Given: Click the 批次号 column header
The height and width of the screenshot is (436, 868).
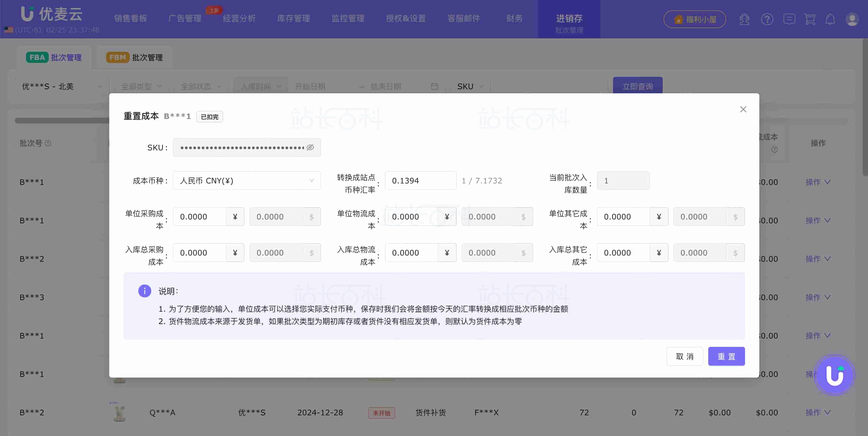Looking at the screenshot, I should (x=31, y=143).
